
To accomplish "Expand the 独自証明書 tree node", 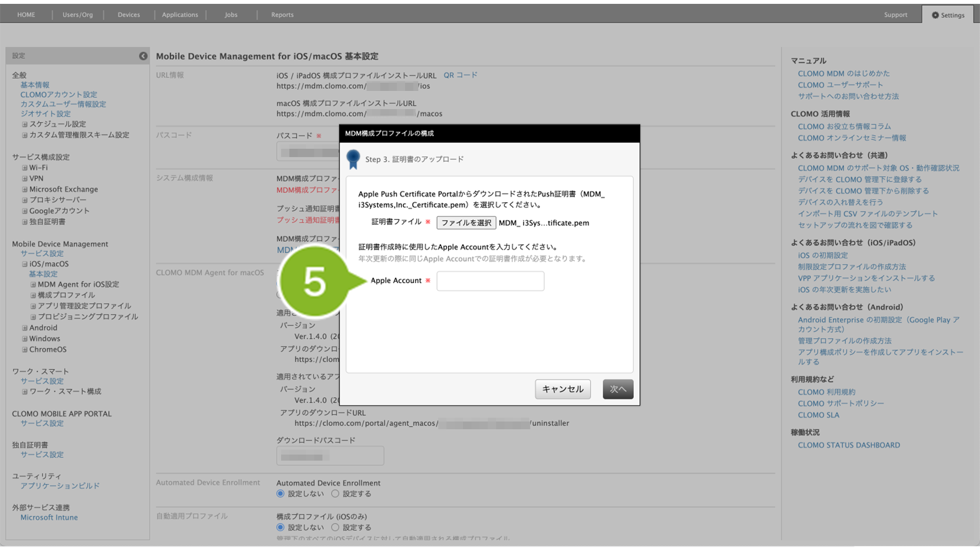I will [24, 222].
